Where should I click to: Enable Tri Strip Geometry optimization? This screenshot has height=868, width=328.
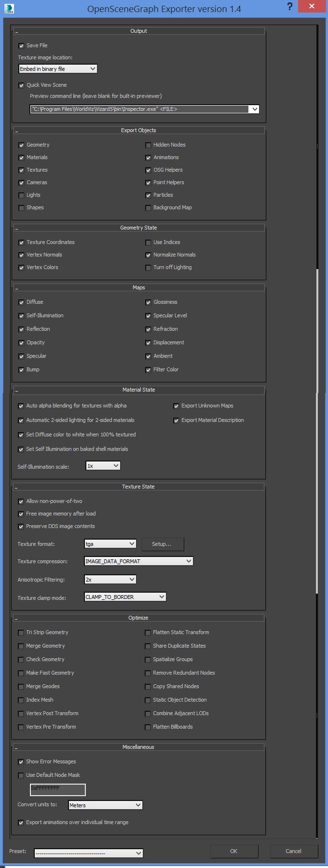pos(21,633)
